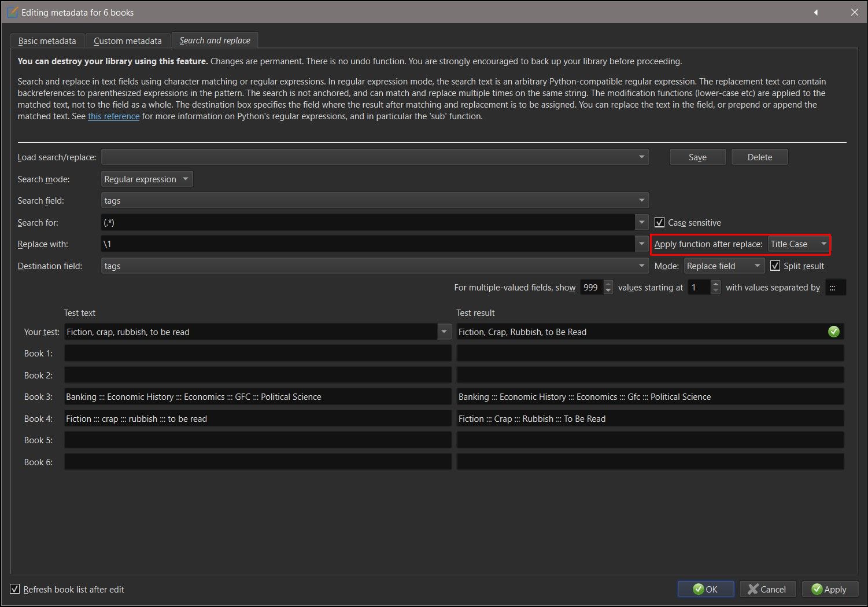Screen dimensions: 868x607
Task: Click the Your test result field
Action: [650, 332]
